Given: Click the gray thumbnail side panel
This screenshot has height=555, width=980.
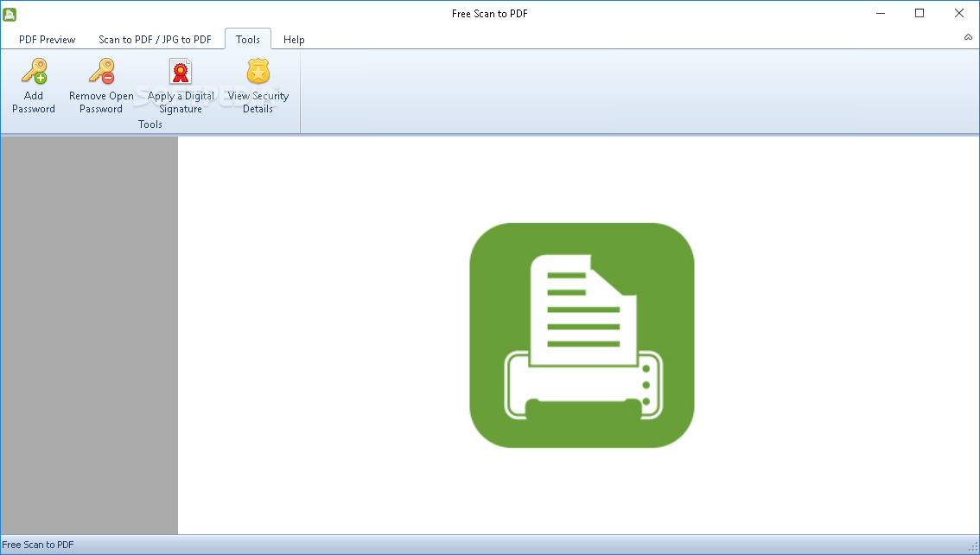Looking at the screenshot, I should click(89, 335).
